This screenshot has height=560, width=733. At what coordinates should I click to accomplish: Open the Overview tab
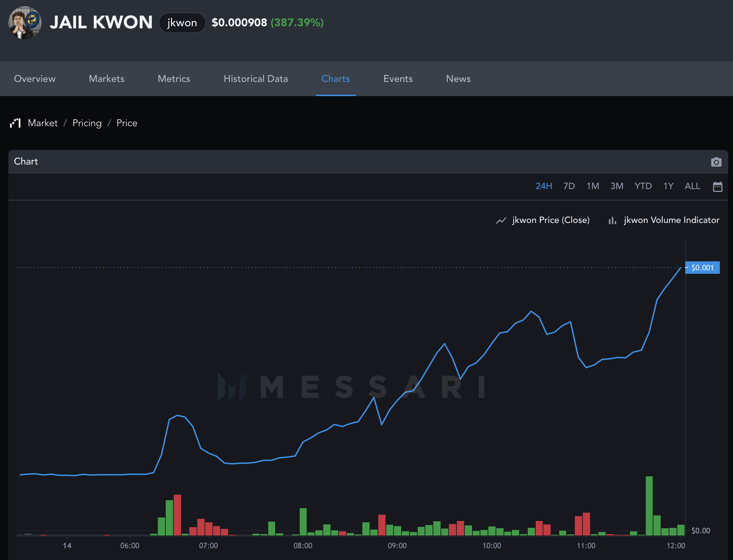coord(35,79)
